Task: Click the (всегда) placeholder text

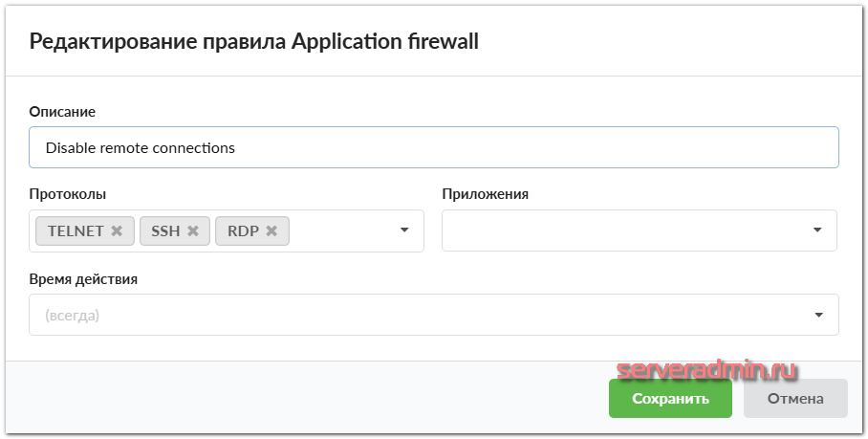Action: point(73,315)
